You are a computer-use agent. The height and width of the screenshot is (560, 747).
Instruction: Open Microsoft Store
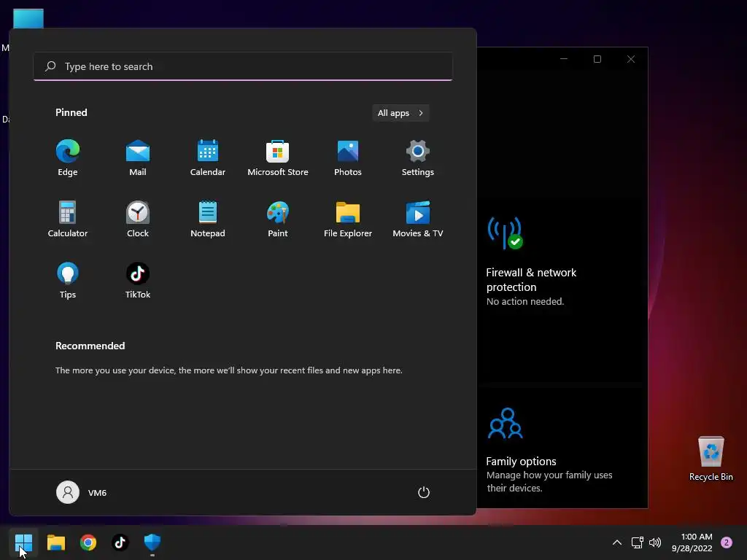[x=278, y=158]
